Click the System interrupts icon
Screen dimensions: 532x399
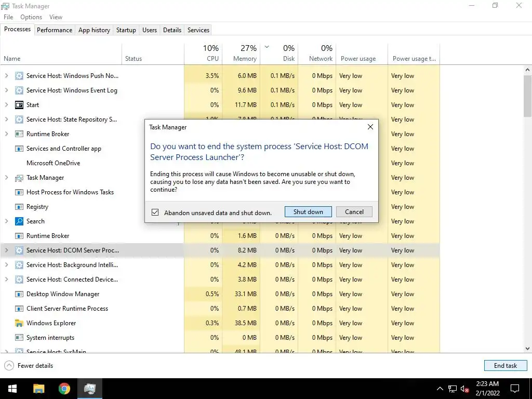pyautogui.click(x=19, y=338)
